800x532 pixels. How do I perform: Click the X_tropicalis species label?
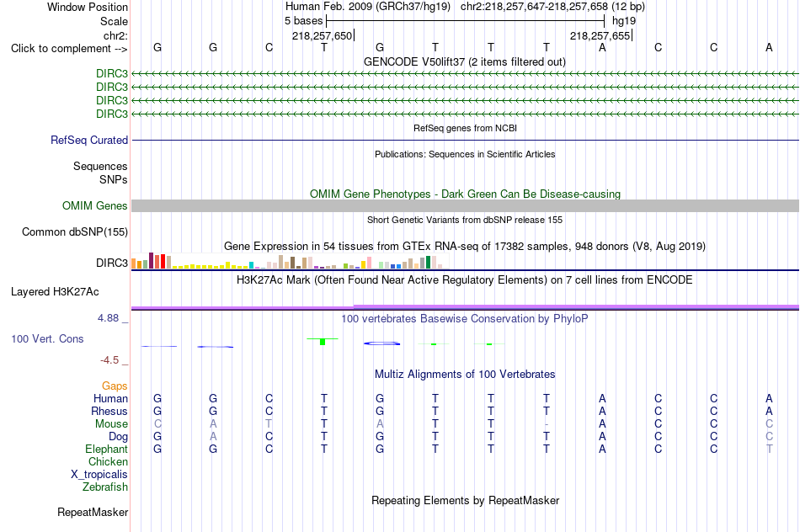pos(99,475)
